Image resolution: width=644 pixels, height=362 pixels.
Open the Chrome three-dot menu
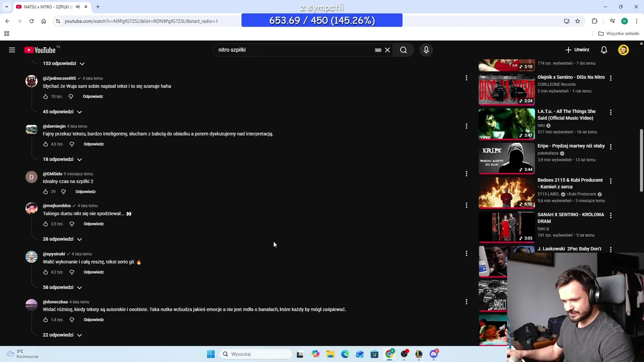tap(636, 21)
